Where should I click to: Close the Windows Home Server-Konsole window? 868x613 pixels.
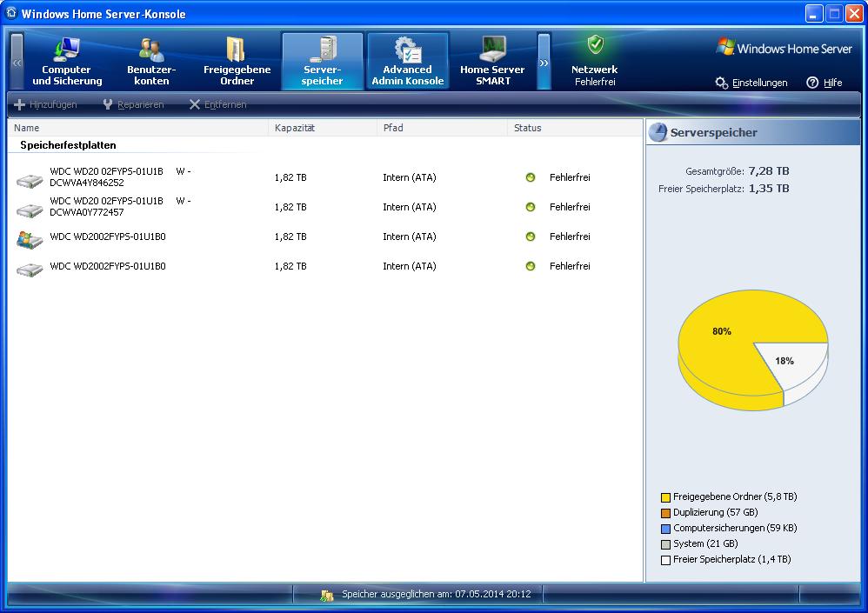pos(854,14)
